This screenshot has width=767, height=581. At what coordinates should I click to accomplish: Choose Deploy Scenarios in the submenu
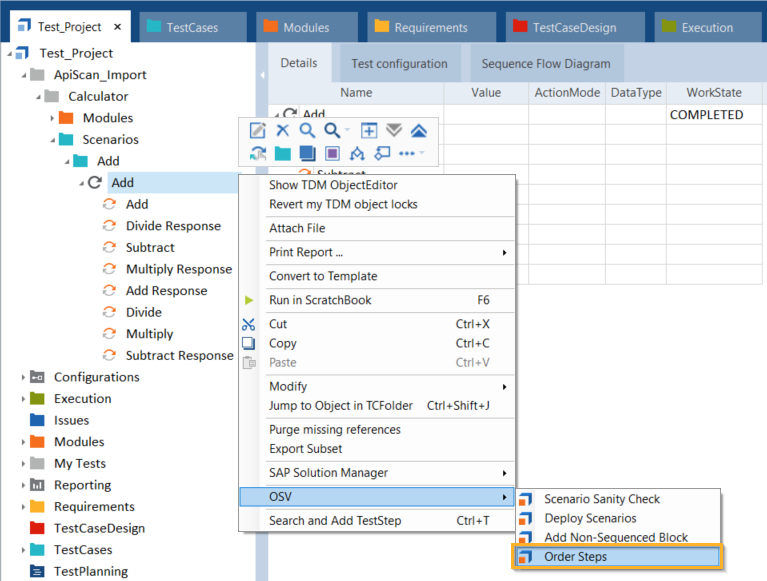[x=589, y=518]
